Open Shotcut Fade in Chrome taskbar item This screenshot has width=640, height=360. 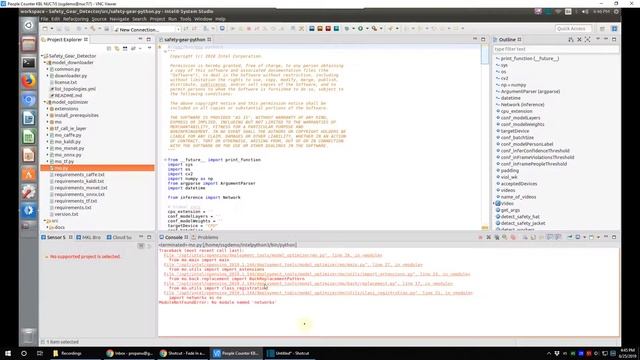click(183, 353)
